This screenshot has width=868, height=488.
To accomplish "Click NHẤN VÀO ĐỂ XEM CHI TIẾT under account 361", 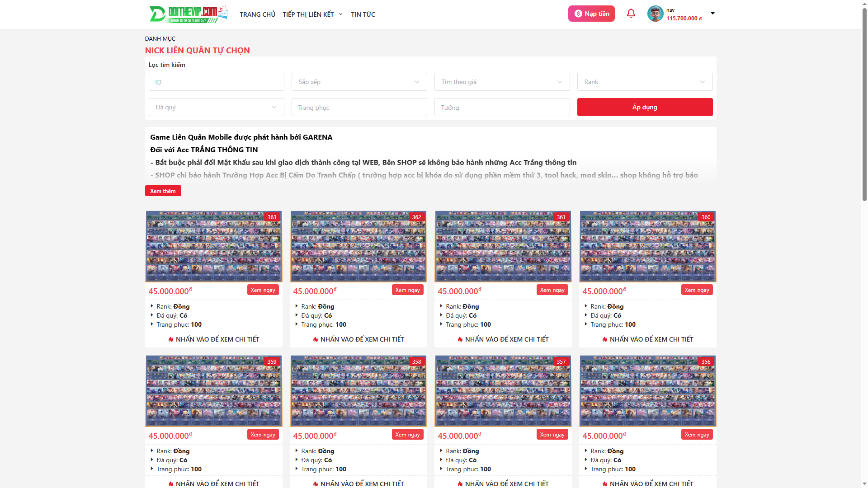I will (x=503, y=339).
